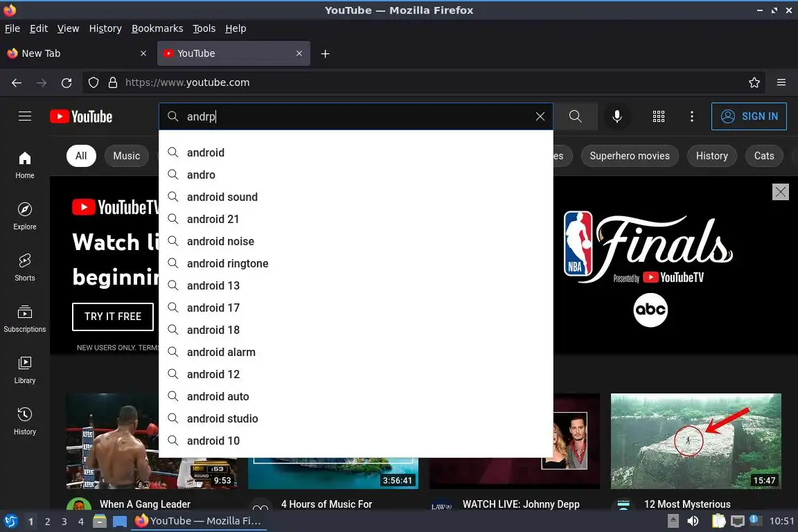Select the Cats filter chip
Image resolution: width=798 pixels, height=532 pixels.
point(764,156)
